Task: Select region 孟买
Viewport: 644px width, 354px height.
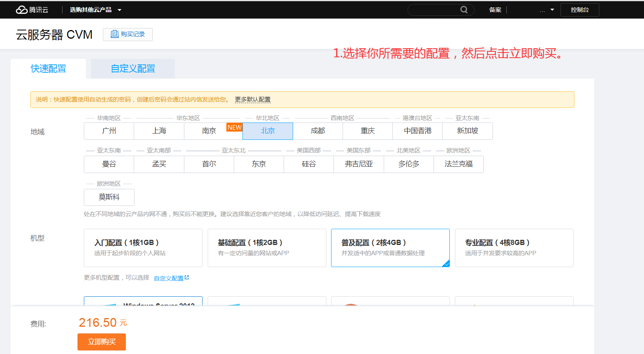Action: 159,164
